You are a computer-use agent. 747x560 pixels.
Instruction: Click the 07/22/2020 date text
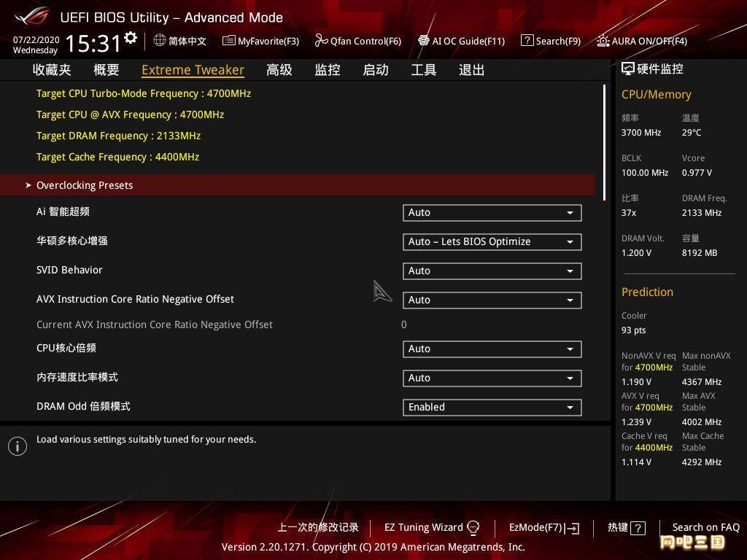coord(36,39)
